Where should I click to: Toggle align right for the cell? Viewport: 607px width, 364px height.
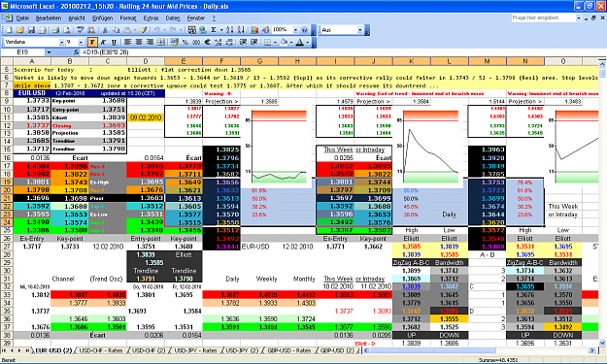(150, 42)
